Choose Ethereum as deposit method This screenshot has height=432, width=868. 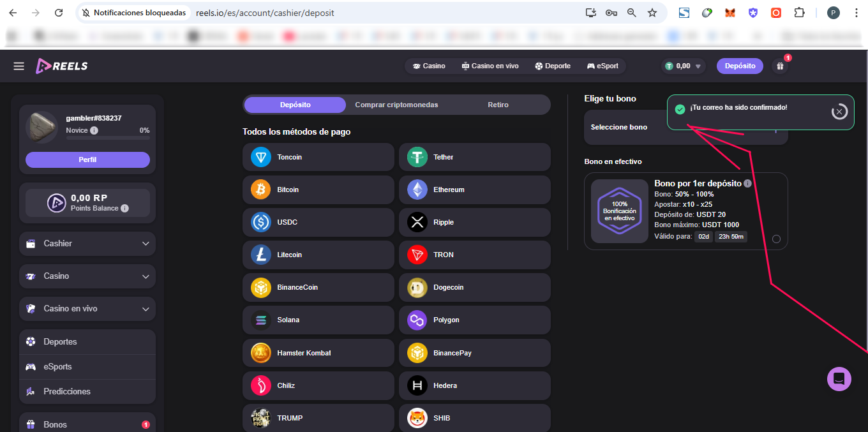click(474, 190)
